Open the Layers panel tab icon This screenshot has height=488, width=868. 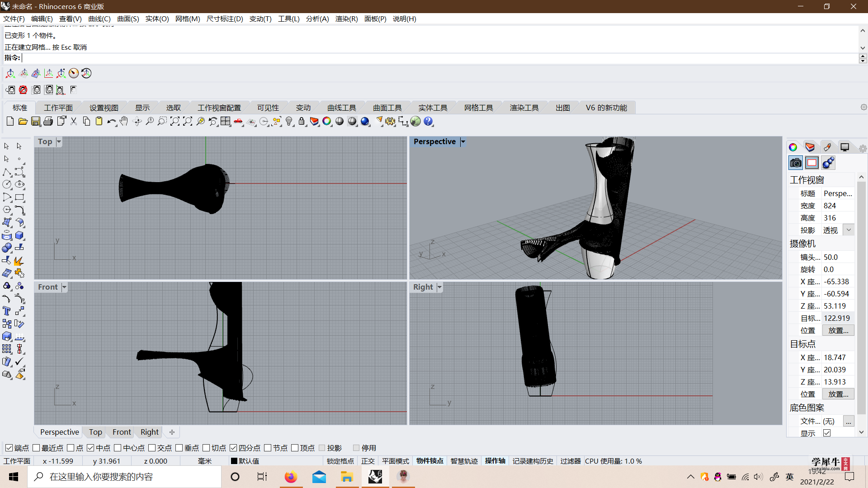coord(810,147)
